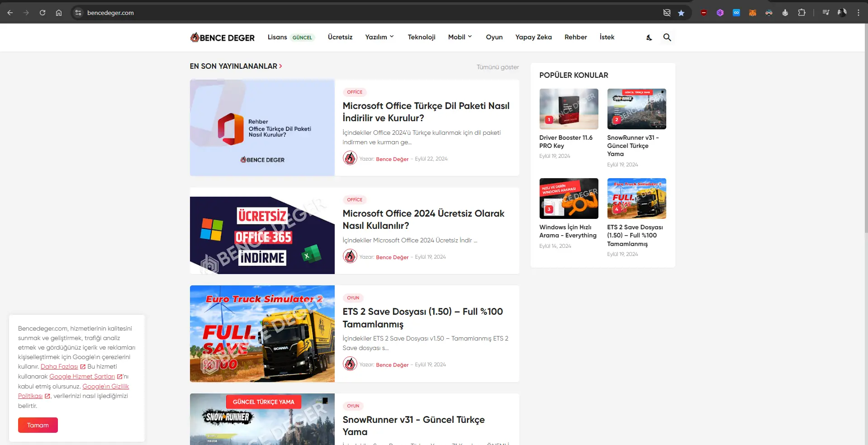Screen dimensions: 868x445
Task: Open the goggles-face extension icon
Action: [x=769, y=13]
